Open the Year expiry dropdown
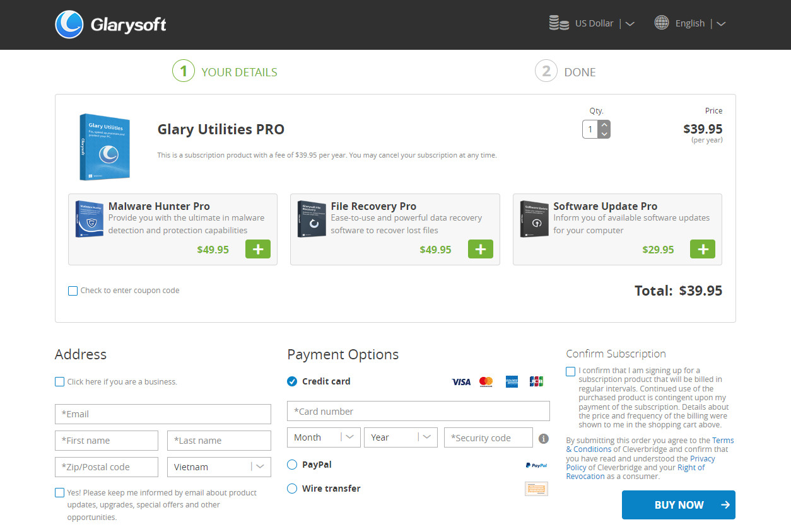The height and width of the screenshot is (532, 791). (401, 437)
